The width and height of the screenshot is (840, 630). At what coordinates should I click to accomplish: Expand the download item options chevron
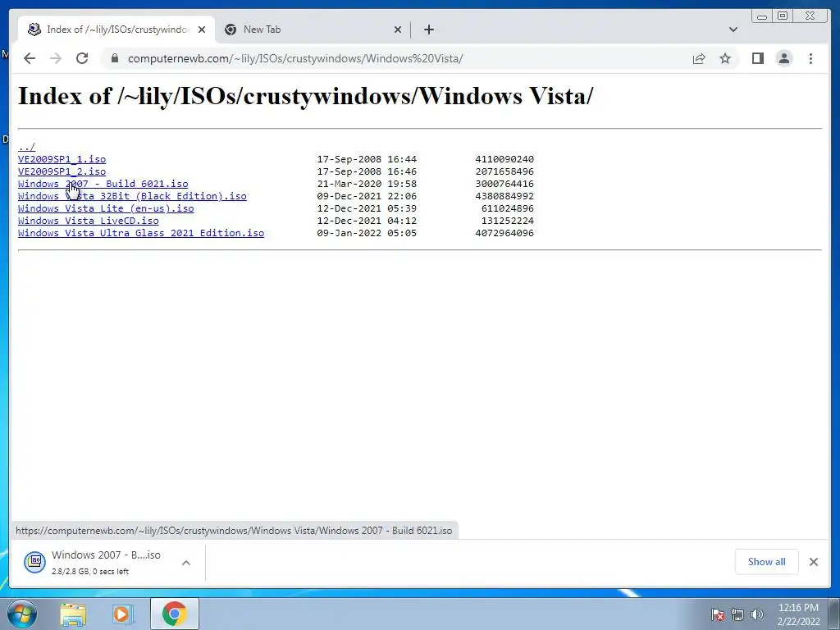tap(186, 563)
